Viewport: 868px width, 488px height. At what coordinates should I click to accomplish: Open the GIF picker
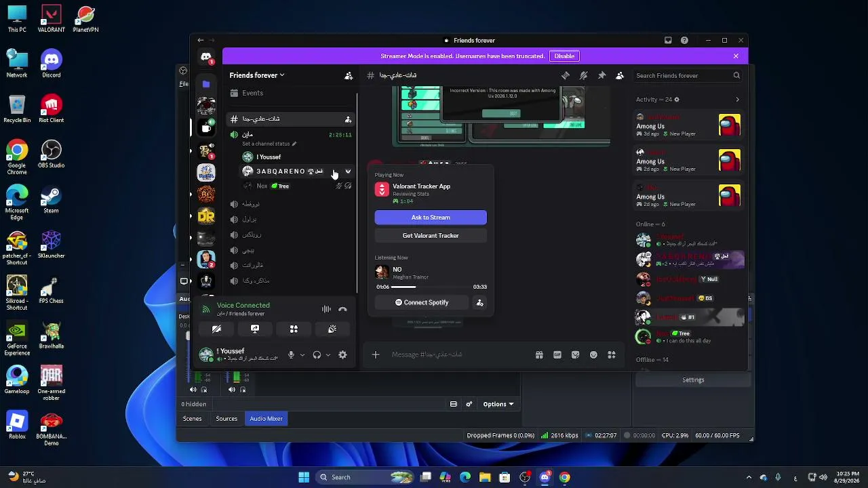(557, 354)
